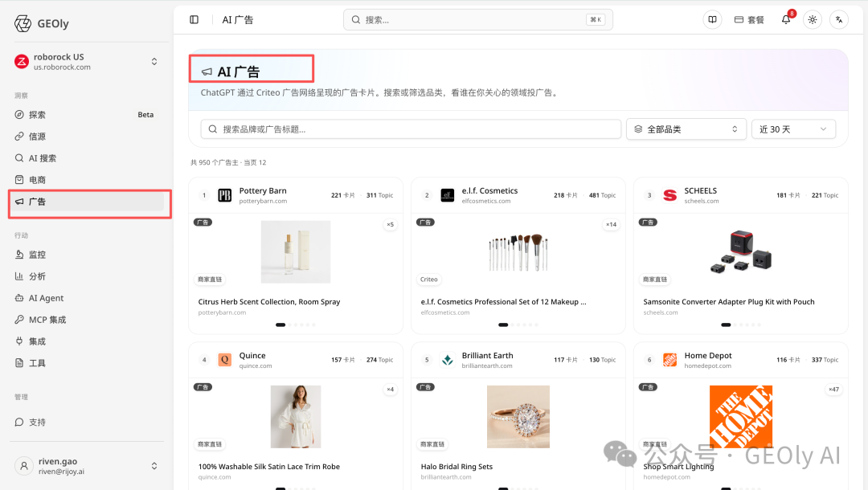
Task: Open the notifications bell icon
Action: (x=786, y=20)
